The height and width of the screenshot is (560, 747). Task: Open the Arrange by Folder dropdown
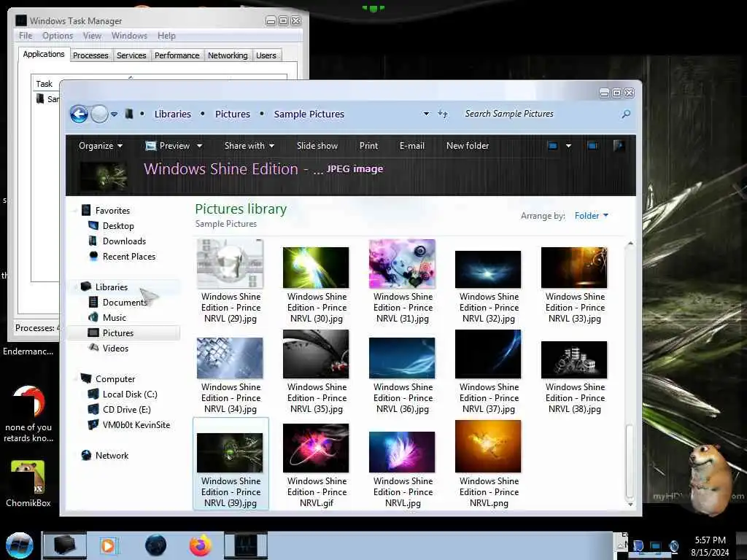click(591, 216)
